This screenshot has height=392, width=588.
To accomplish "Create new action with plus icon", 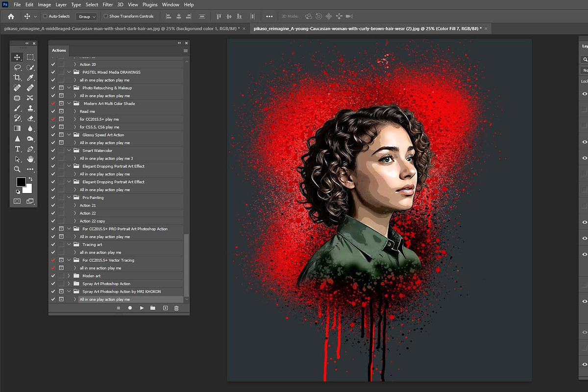I will [165, 308].
